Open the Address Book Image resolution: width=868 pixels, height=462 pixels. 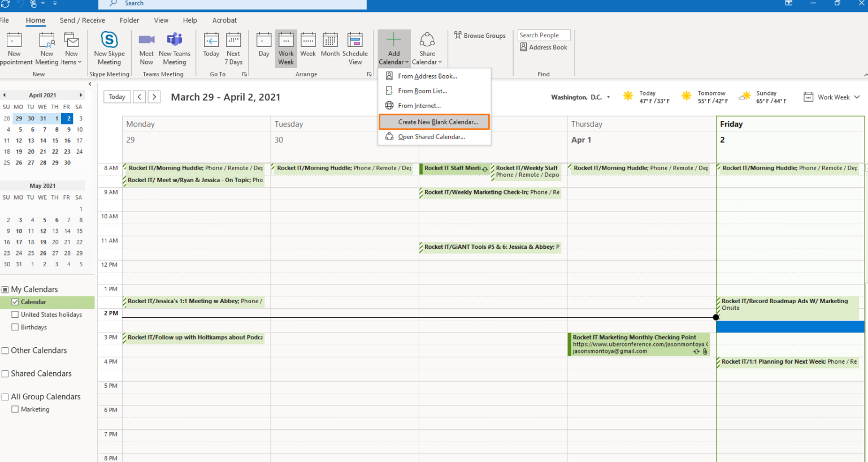point(544,47)
